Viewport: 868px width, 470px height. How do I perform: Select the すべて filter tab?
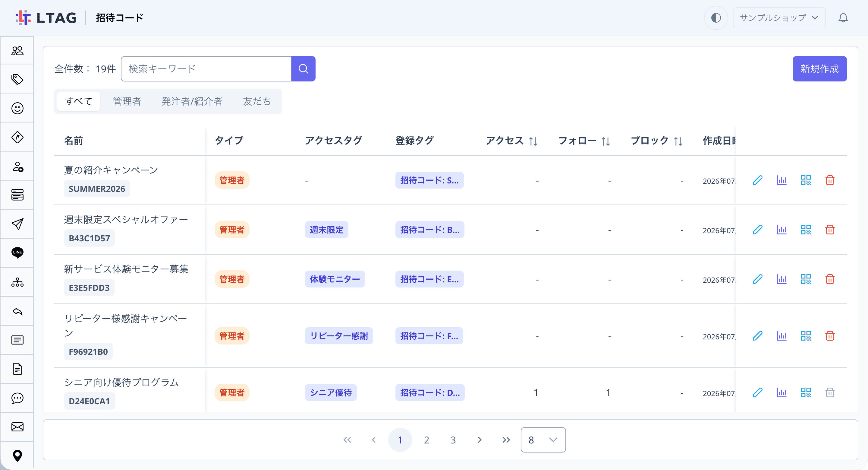point(78,101)
